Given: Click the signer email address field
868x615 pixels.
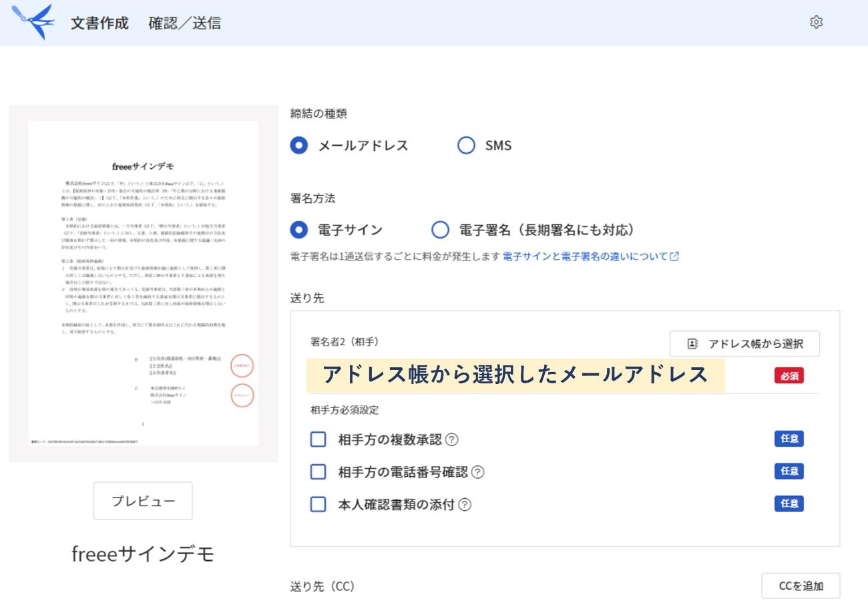Looking at the screenshot, I should pyautogui.click(x=515, y=375).
